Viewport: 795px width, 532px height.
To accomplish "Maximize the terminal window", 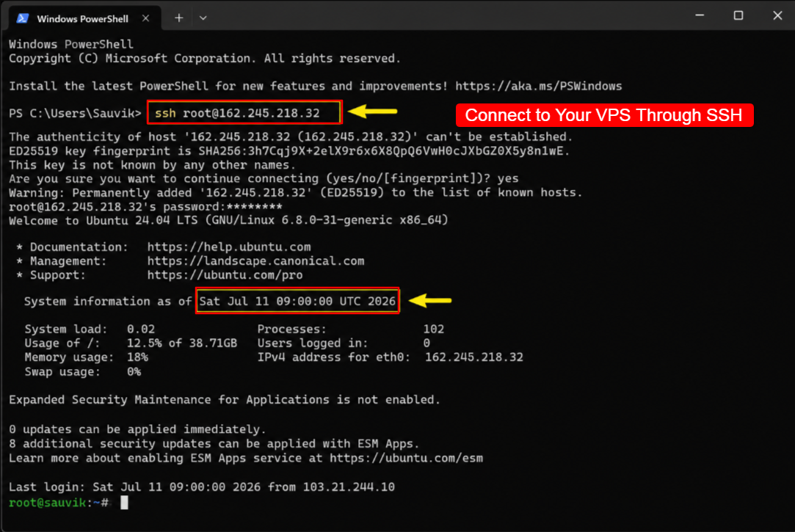I will (738, 15).
